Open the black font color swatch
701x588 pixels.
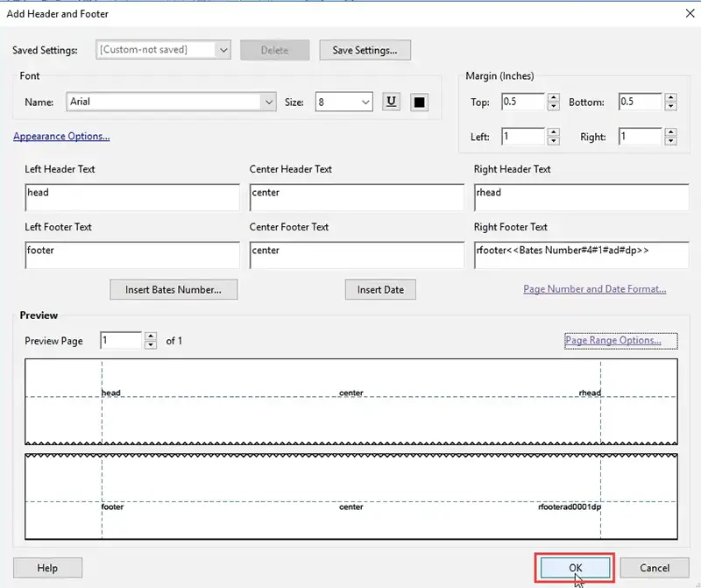pyautogui.click(x=419, y=102)
